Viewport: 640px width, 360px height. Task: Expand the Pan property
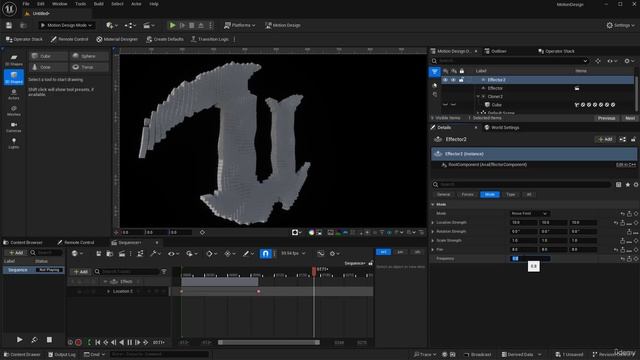tap(433, 250)
